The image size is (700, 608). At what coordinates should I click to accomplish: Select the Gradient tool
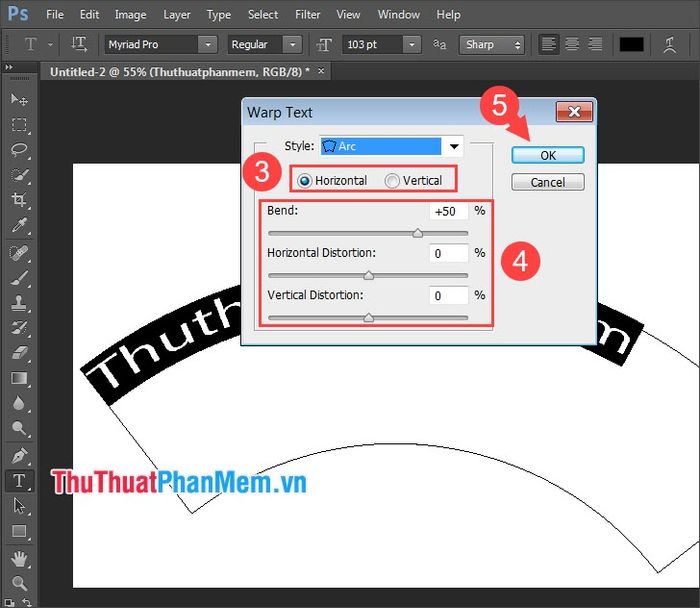tap(19, 379)
